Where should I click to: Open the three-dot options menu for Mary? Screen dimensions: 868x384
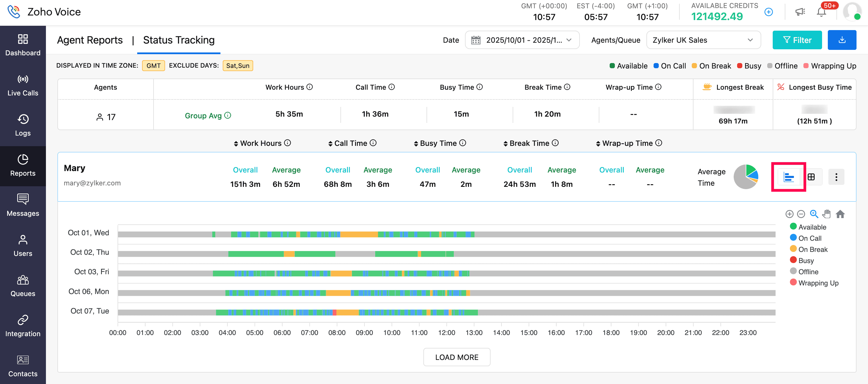pyautogui.click(x=836, y=177)
